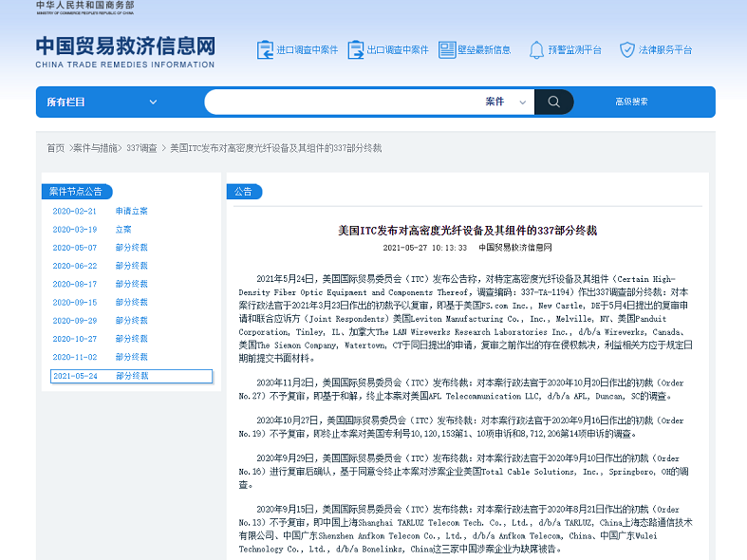This screenshot has height=560, width=747.
Task: Click the magnifier search button
Action: click(553, 102)
